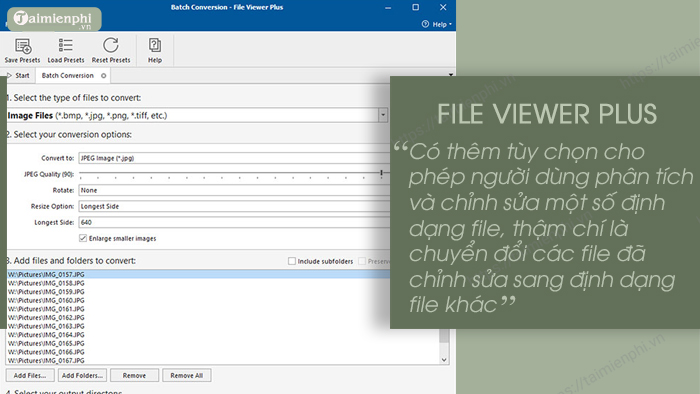Screen dimensions: 700x394
Task: Expand the file type dropdown arrow
Action: coord(383,115)
